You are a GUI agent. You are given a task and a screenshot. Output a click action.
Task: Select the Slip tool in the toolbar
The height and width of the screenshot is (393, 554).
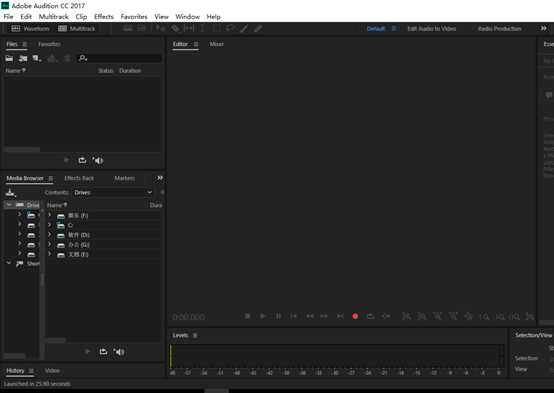[x=189, y=29]
